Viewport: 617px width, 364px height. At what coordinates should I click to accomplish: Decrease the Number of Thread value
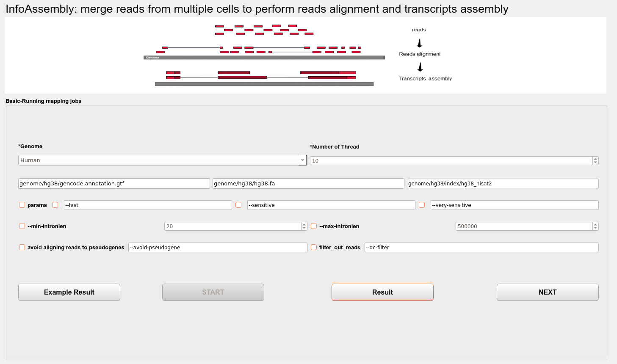[595, 163]
